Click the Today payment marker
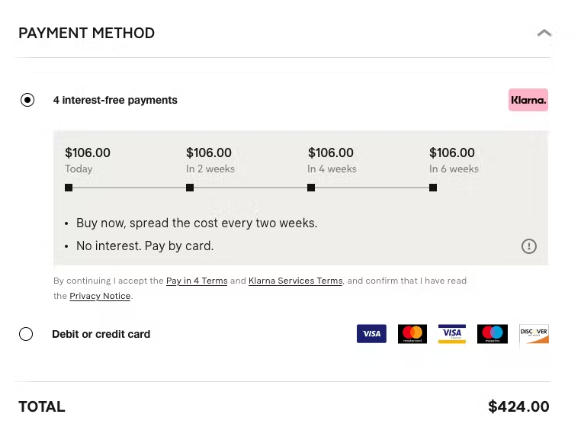 (69, 188)
